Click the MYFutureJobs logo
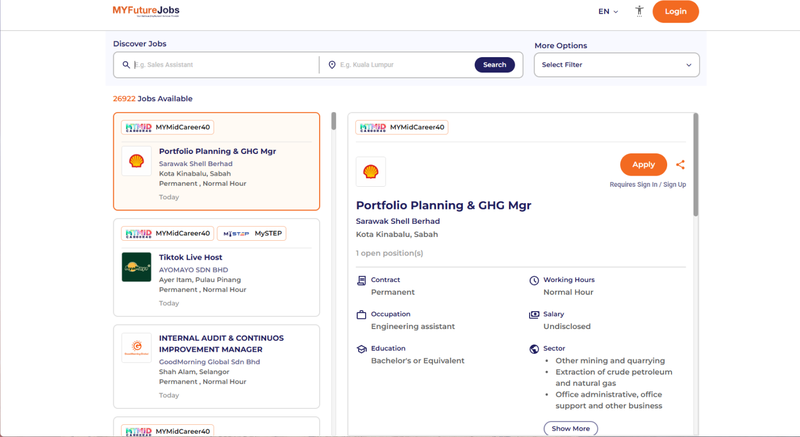The image size is (800, 437). click(146, 11)
